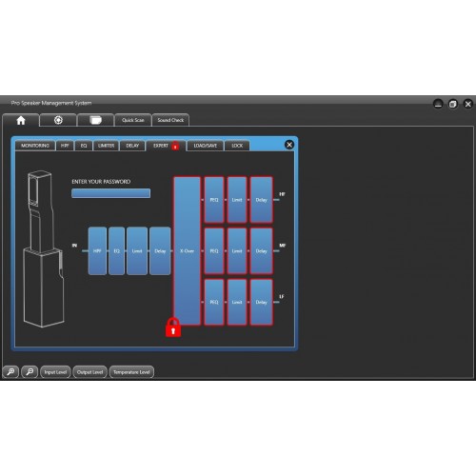The height and width of the screenshot is (476, 476).
Task: Click the large red padlock icon
Action: 173,327
